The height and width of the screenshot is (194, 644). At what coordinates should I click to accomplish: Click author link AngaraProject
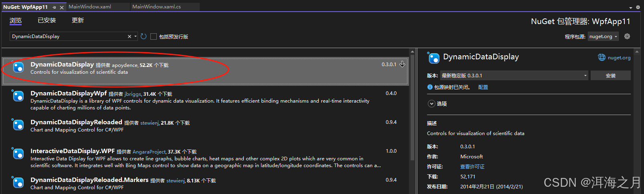click(x=149, y=152)
